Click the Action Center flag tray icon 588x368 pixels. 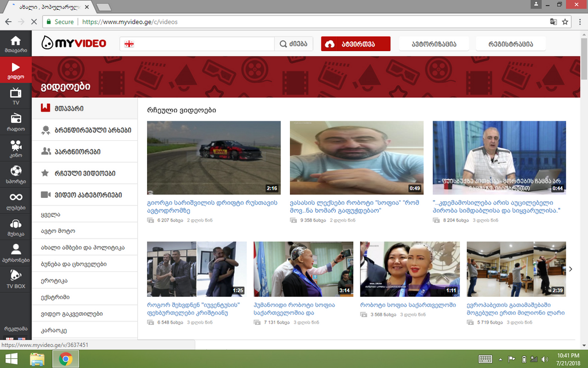point(512,359)
